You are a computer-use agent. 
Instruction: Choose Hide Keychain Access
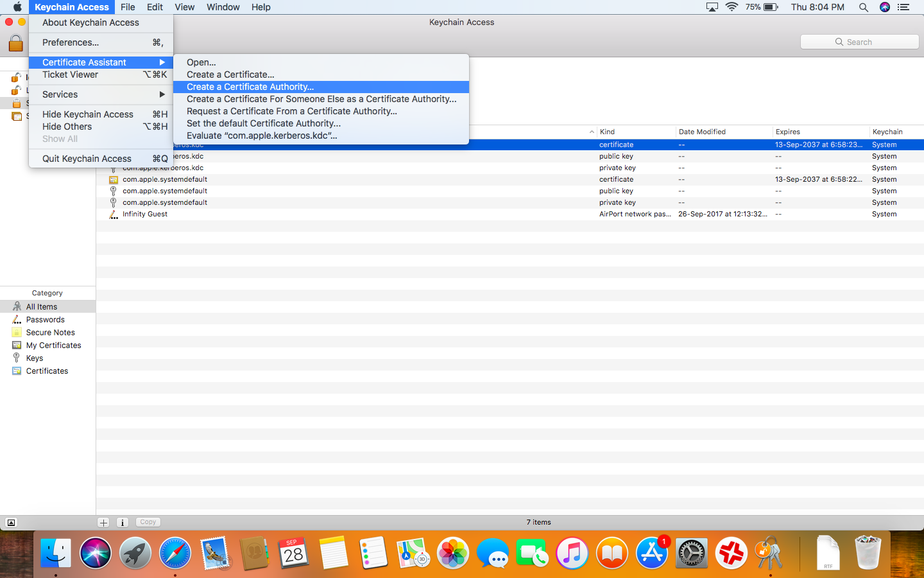click(101, 114)
